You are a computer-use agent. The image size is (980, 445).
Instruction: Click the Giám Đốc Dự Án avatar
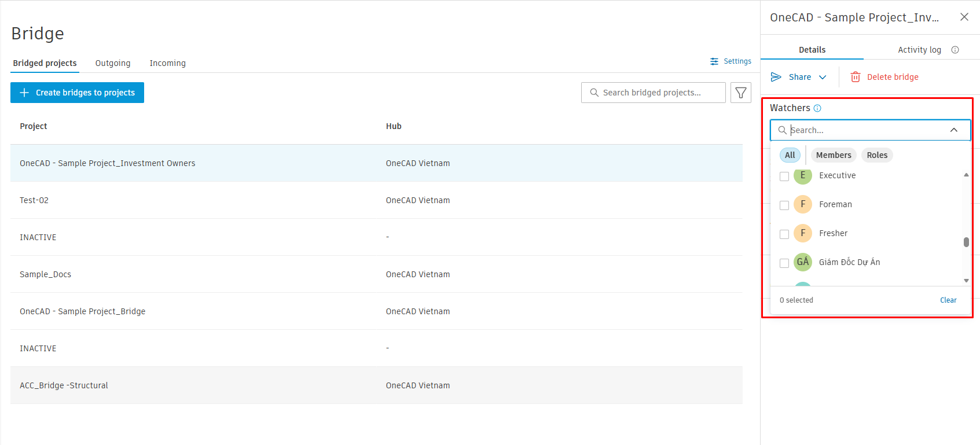[x=803, y=262]
